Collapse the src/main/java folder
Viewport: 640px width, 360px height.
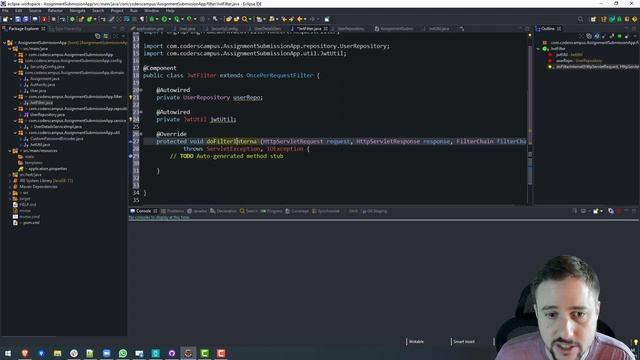10,49
